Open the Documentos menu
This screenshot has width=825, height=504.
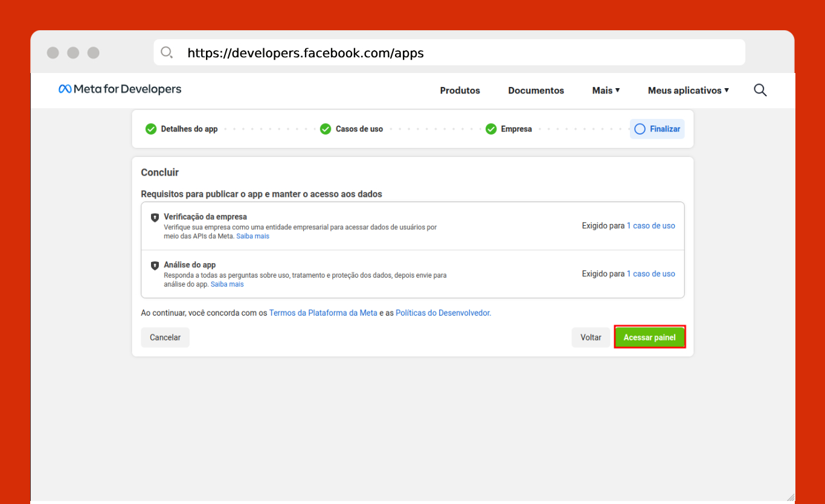pos(536,91)
